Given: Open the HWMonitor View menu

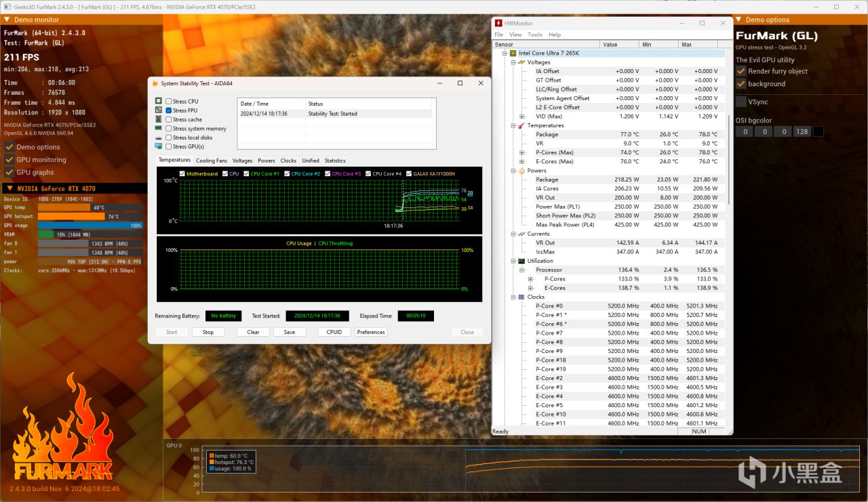Looking at the screenshot, I should (x=515, y=35).
